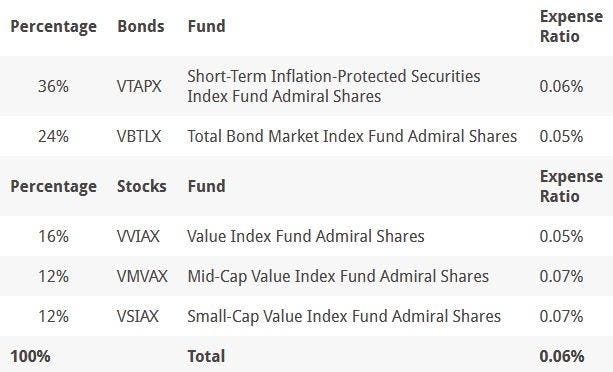This screenshot has height=372, width=613.
Task: Click the VSIAX ticker symbol
Action: (138, 316)
